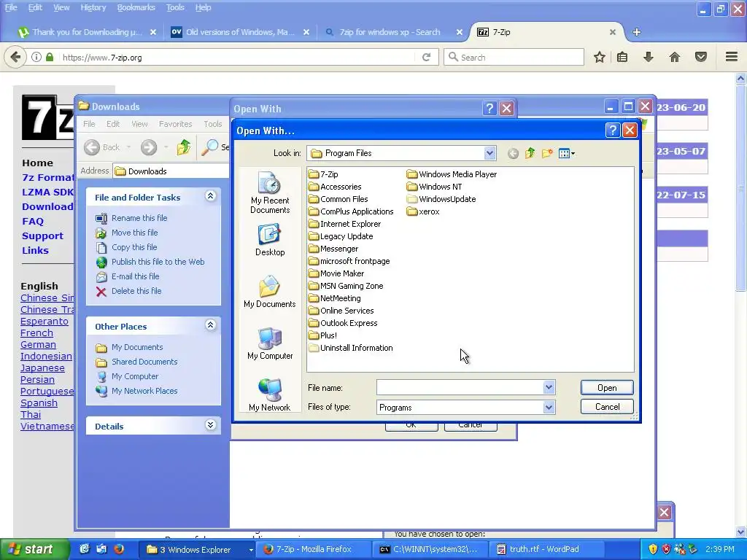The image size is (747, 560).
Task: Go to My Computer in places bar
Action: pos(270,343)
